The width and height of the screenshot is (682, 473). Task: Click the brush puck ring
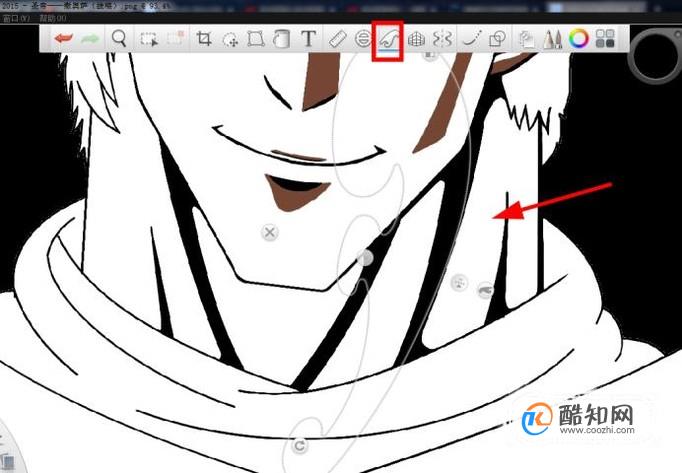pyautogui.click(x=655, y=54)
